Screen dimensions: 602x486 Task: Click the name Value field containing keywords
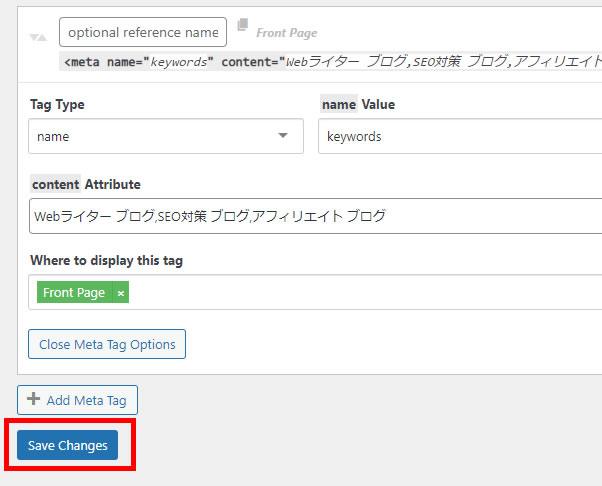(x=460, y=136)
